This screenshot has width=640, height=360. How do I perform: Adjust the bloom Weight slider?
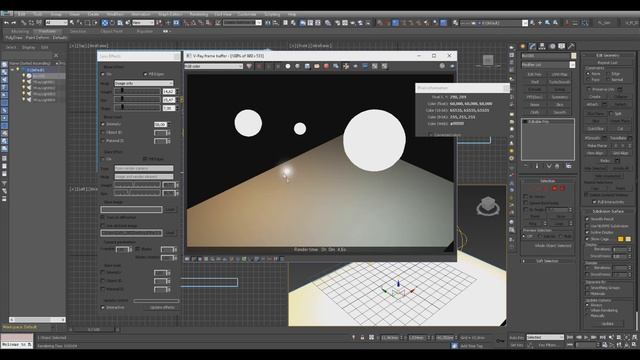pos(137,91)
